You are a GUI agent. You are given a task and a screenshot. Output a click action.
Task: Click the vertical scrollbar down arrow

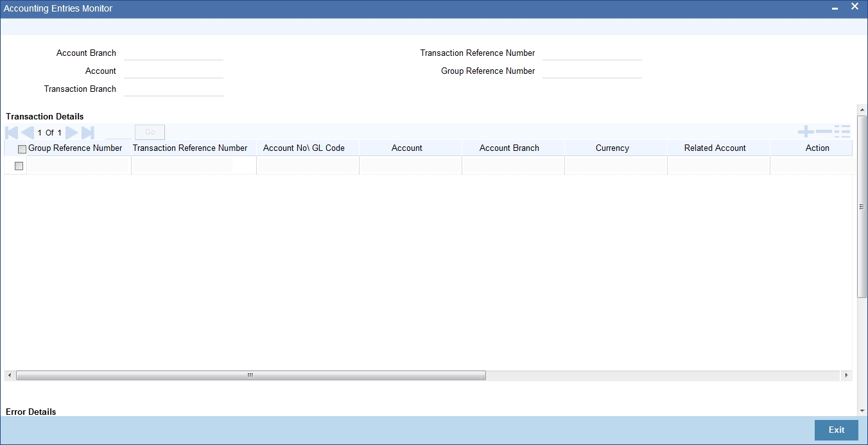click(x=862, y=410)
